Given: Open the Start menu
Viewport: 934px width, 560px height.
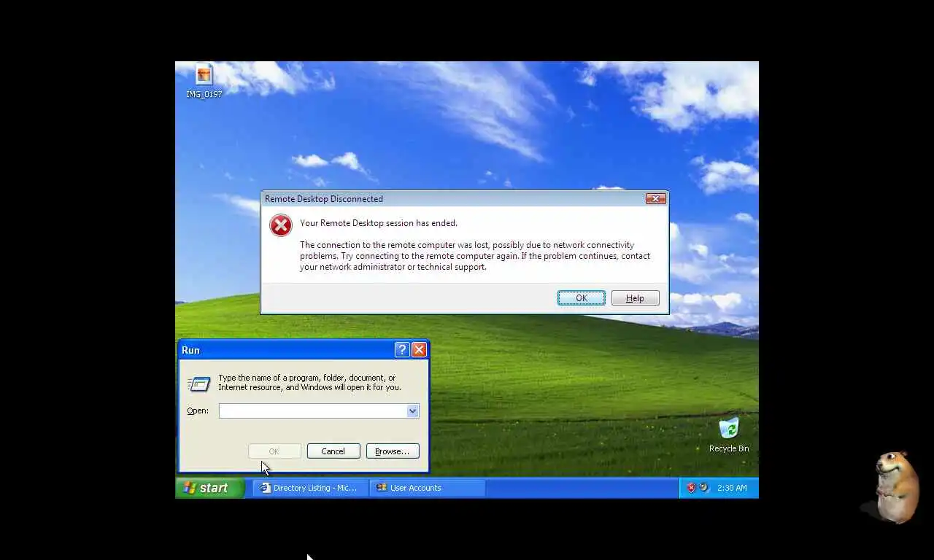Looking at the screenshot, I should pyautogui.click(x=209, y=488).
